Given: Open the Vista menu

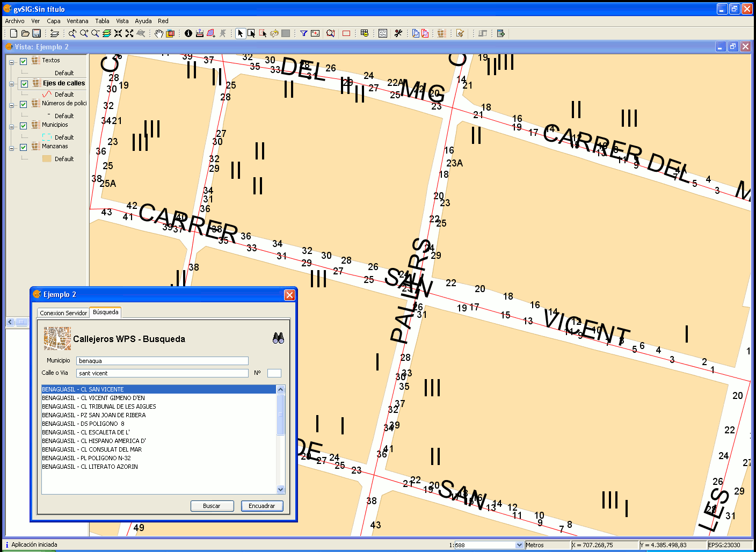Looking at the screenshot, I should (122, 21).
